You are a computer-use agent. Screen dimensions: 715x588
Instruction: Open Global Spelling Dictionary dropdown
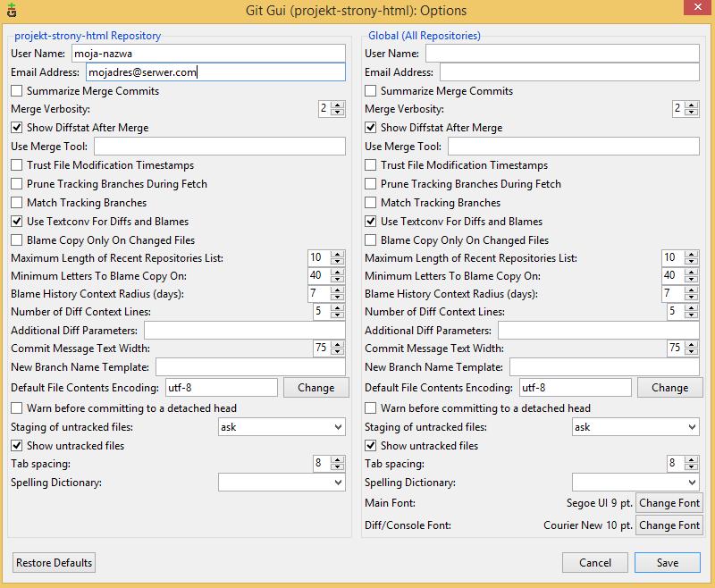[635, 483]
